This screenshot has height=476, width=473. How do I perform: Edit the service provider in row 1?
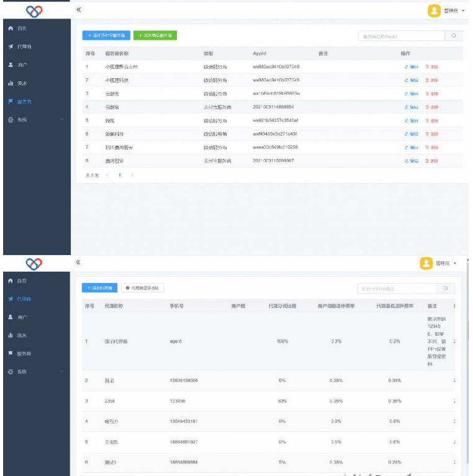[x=412, y=66]
